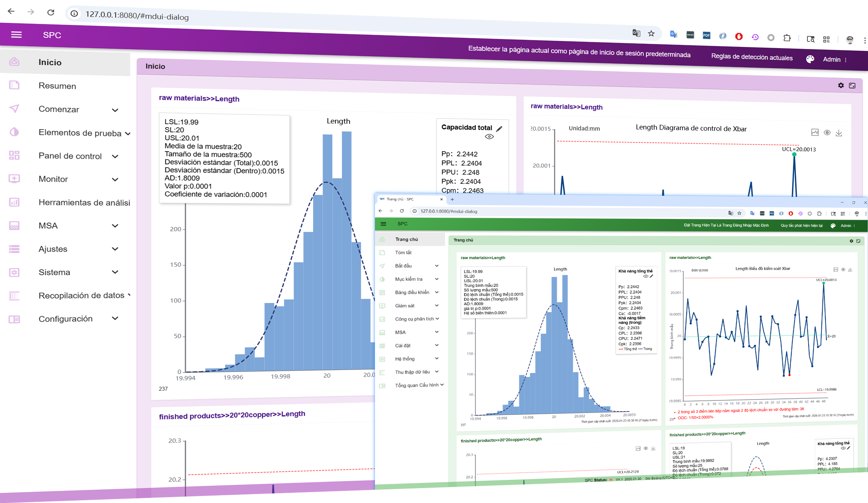Download the Xbar chart in green window

click(x=850, y=270)
